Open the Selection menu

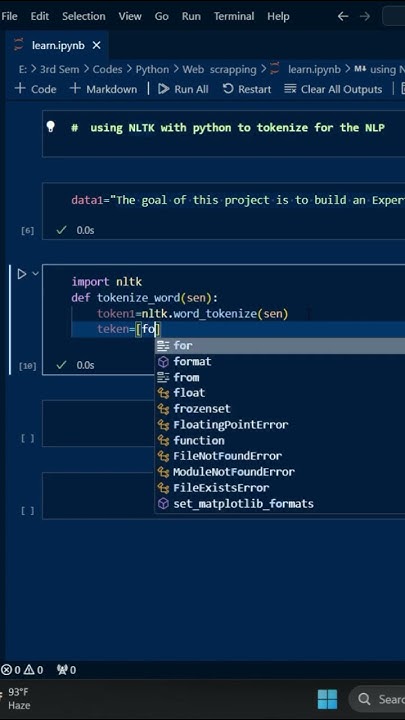coord(84,16)
